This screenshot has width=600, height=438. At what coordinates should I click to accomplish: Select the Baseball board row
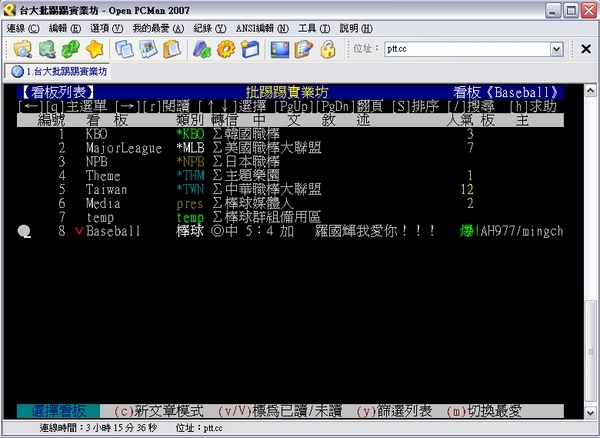click(x=290, y=231)
